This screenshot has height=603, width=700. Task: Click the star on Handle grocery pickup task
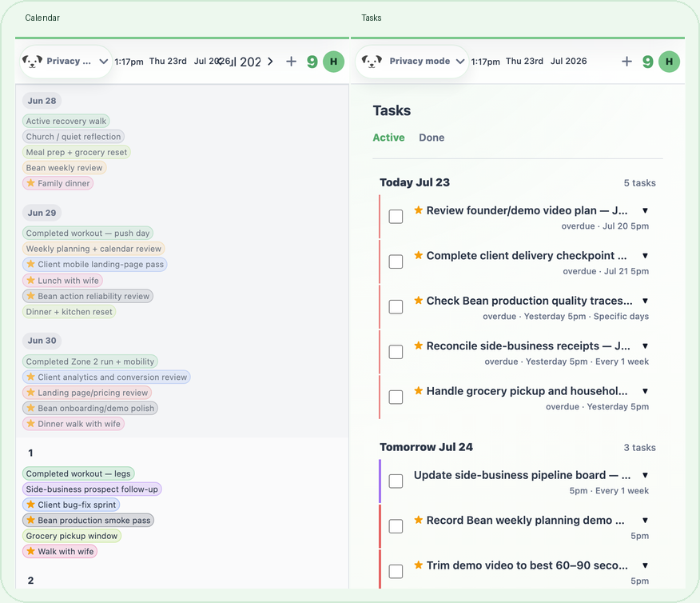[x=418, y=390]
